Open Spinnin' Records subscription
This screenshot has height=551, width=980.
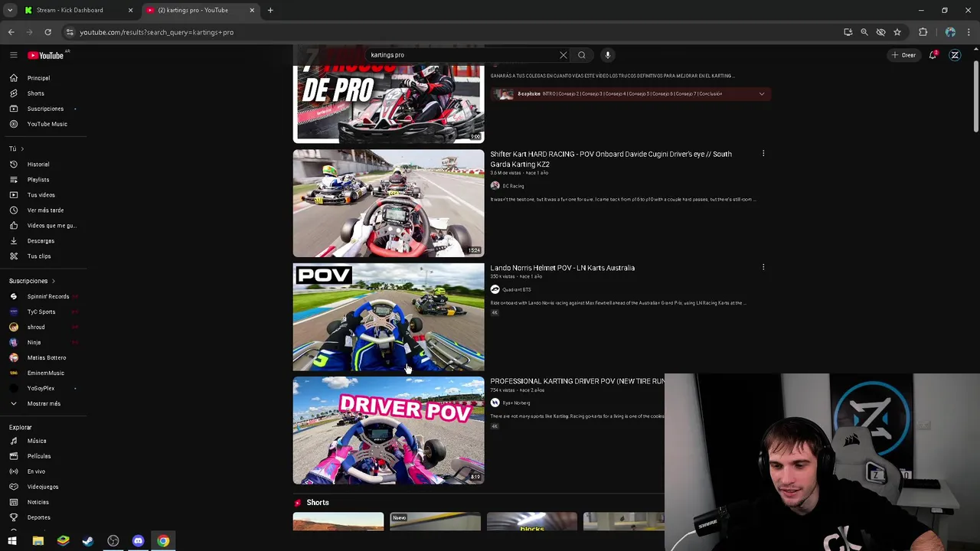tap(47, 296)
